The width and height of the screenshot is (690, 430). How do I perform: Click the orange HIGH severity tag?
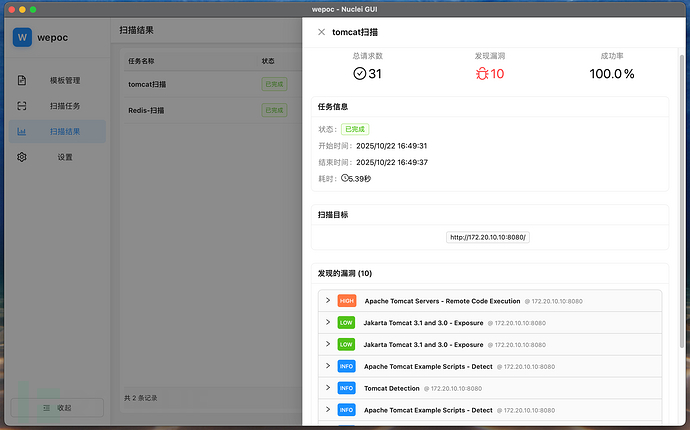[x=346, y=300]
